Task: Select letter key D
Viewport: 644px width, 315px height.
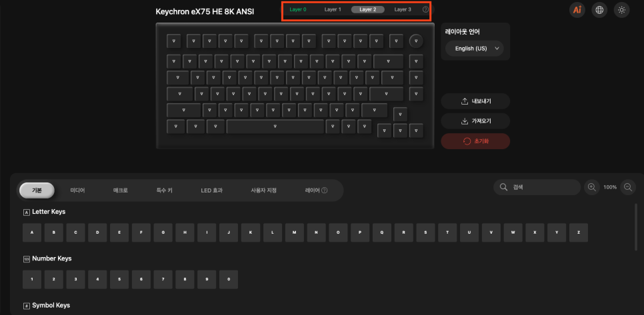Action: pos(98,232)
